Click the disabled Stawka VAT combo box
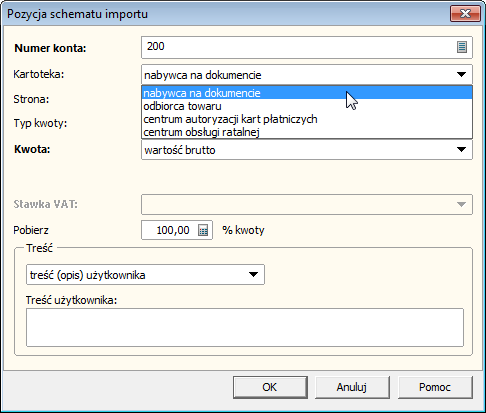Screen dimensions: 486x413 307,204
